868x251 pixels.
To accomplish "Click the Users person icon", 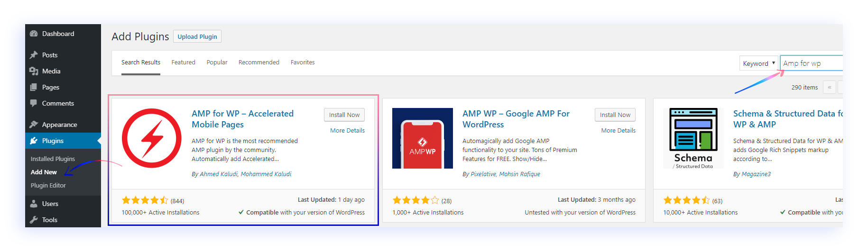I will click(34, 204).
